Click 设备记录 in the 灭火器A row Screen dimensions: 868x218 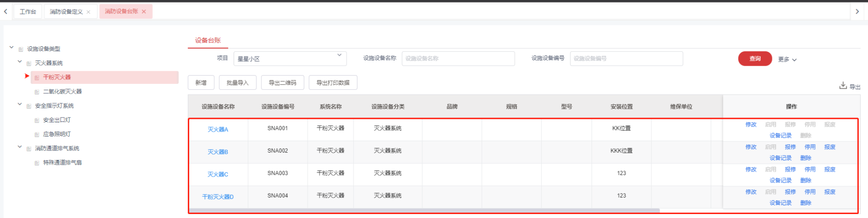[x=781, y=136]
